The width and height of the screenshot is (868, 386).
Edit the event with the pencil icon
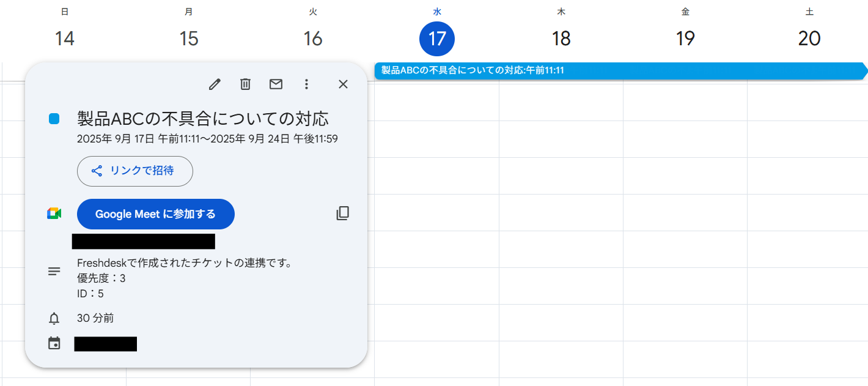point(215,84)
